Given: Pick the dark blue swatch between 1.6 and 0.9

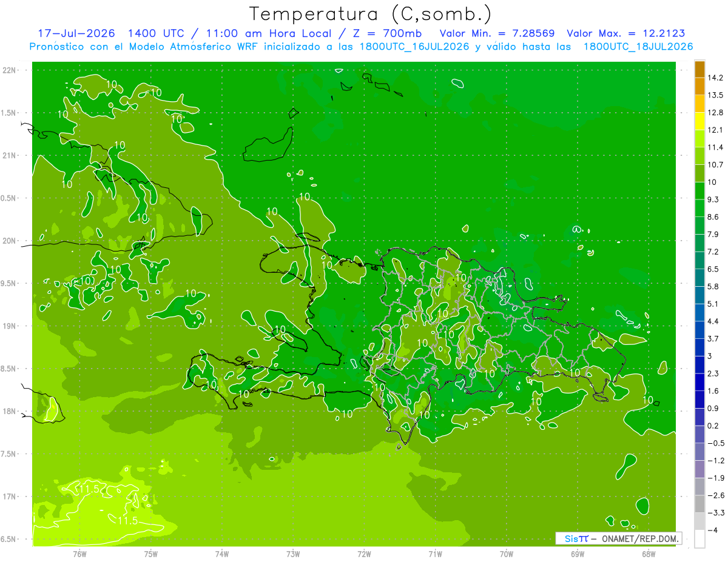Looking at the screenshot, I should point(699,400).
